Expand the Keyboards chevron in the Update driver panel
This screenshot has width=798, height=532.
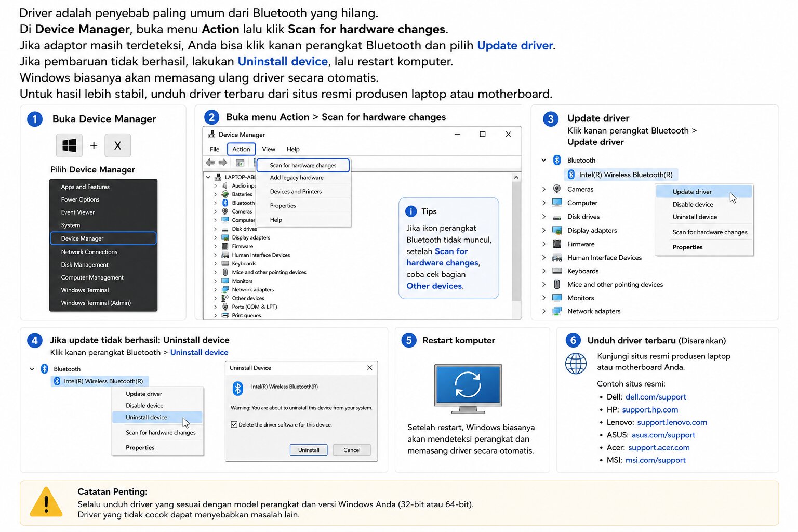[x=544, y=271]
